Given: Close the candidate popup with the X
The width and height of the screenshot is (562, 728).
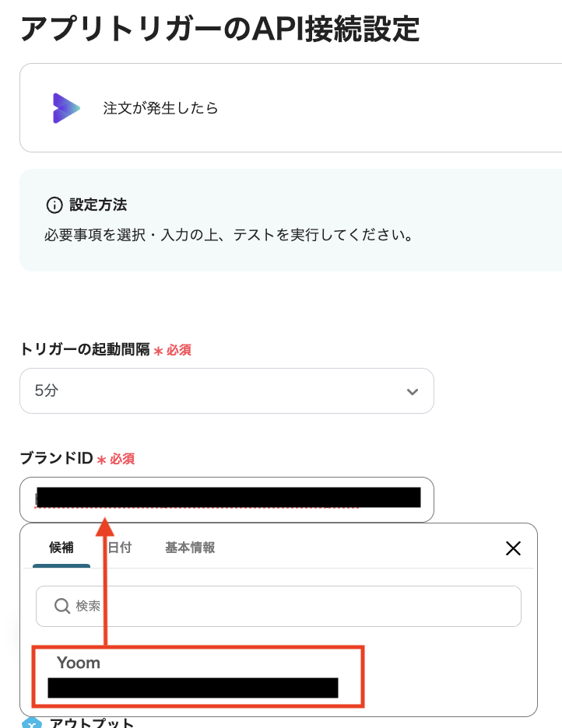Looking at the screenshot, I should (513, 548).
